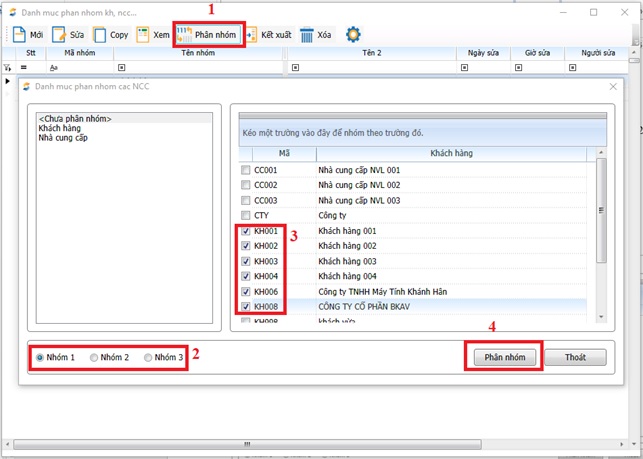The width and height of the screenshot is (643, 459).
Task: Check the CC001 checkbox
Action: (x=246, y=171)
